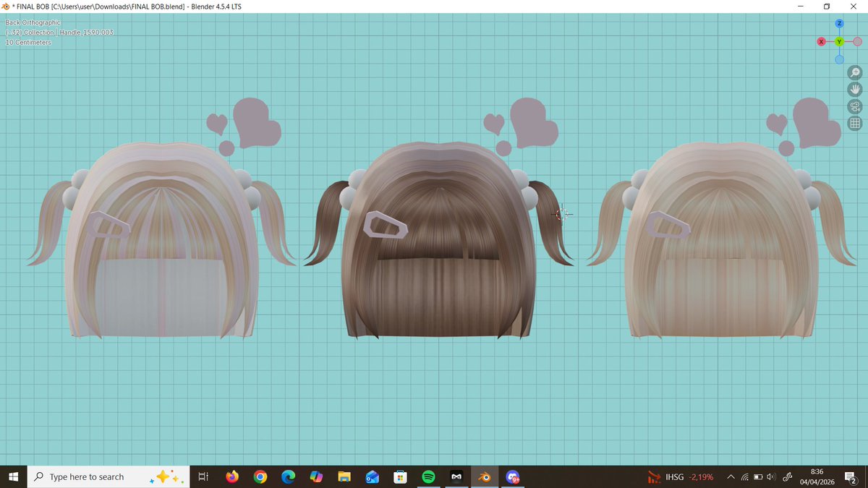Toggle the camera view icon in the viewport gizmo
Screen dimensions: 868x488
pyautogui.click(x=856, y=106)
